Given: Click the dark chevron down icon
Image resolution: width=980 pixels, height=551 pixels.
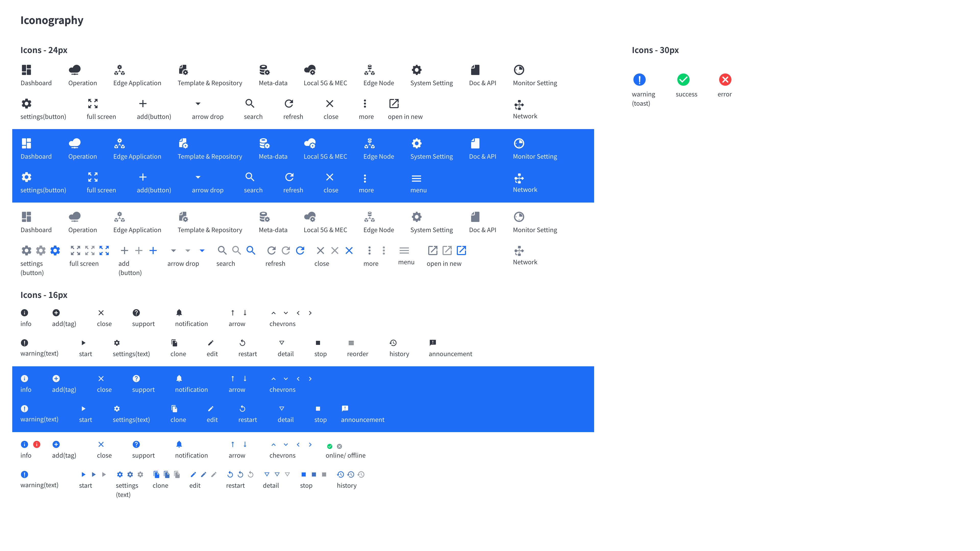Looking at the screenshot, I should tap(286, 313).
